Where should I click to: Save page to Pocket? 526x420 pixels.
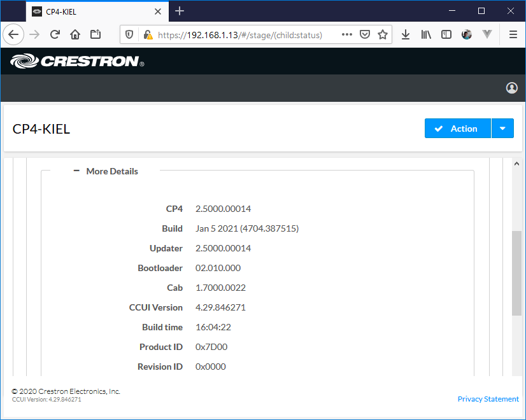(x=365, y=34)
